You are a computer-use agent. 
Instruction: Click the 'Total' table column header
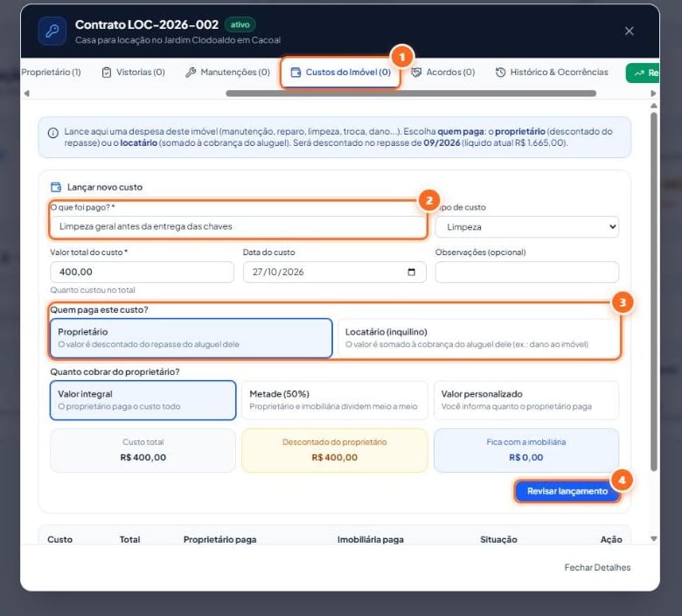129,539
